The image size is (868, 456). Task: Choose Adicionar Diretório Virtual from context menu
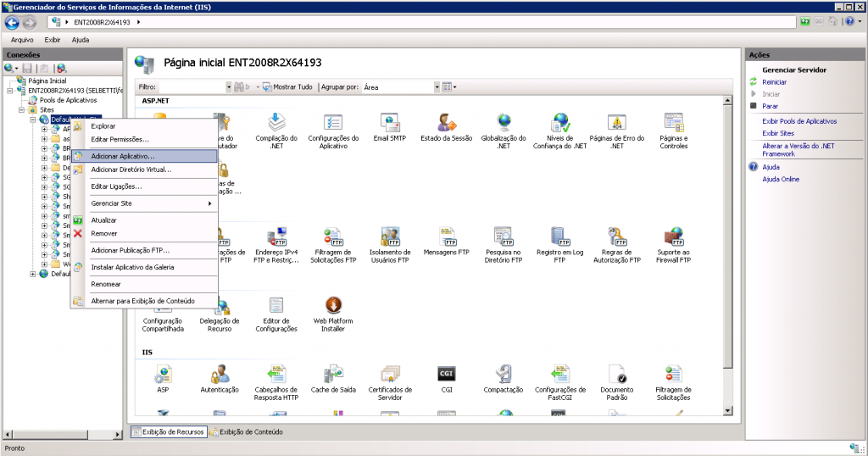point(144,170)
